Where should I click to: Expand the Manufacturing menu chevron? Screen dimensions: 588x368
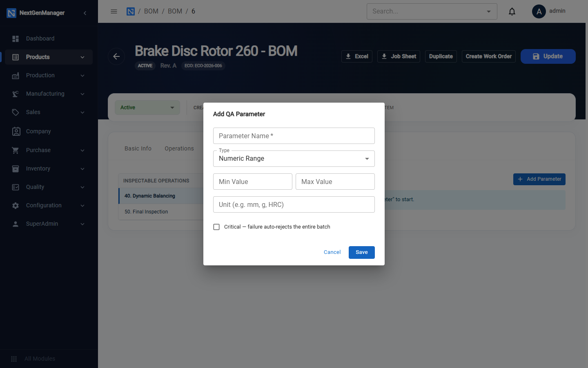coord(82,94)
